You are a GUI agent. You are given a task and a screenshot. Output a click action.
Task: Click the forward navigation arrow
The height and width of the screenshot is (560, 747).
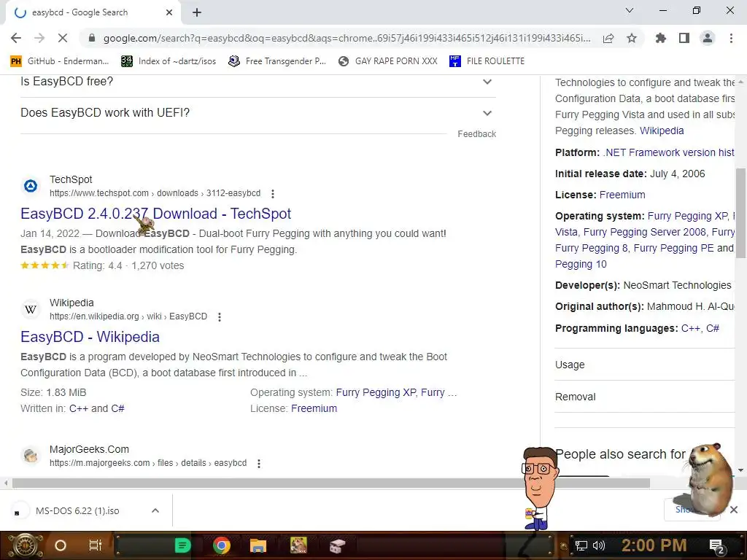click(x=39, y=38)
